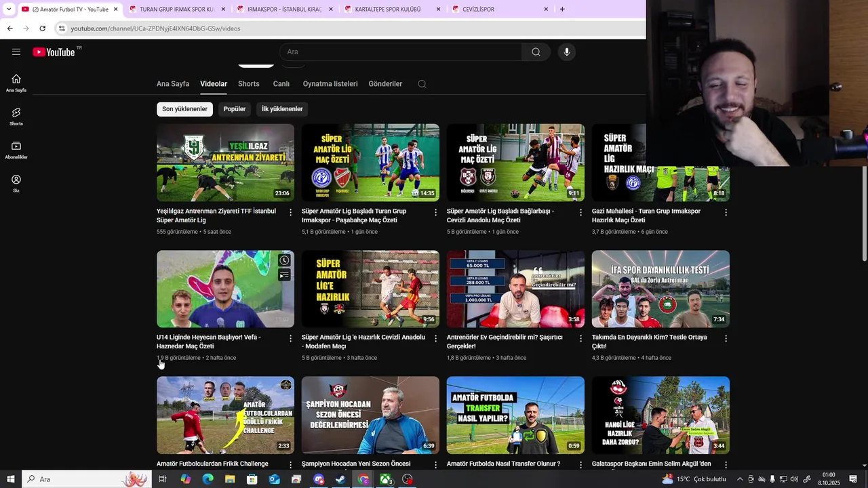This screenshot has width=868, height=488.
Task: Open Windows Start menu
Action: click(11, 479)
